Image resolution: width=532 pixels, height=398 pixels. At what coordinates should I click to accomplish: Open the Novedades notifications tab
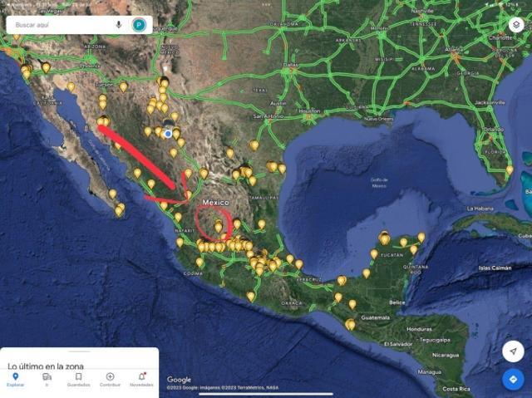[141, 380]
